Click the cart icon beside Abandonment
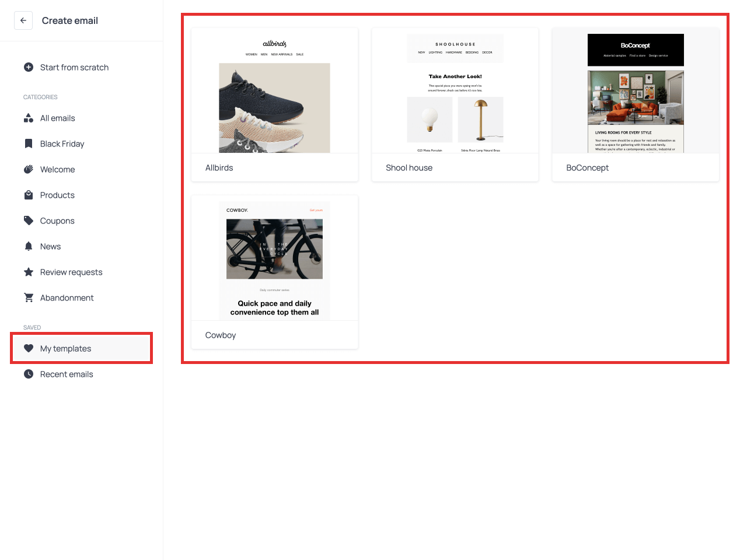This screenshot has height=560, width=747. tap(29, 298)
